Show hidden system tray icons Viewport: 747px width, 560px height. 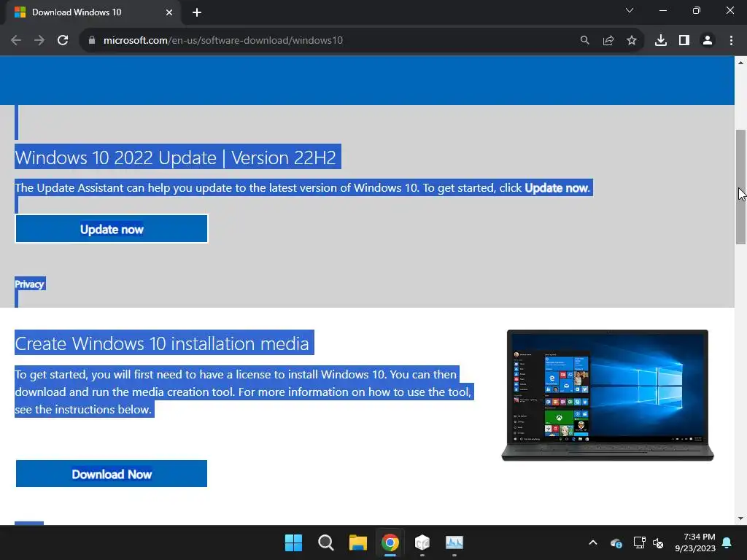[x=593, y=542]
